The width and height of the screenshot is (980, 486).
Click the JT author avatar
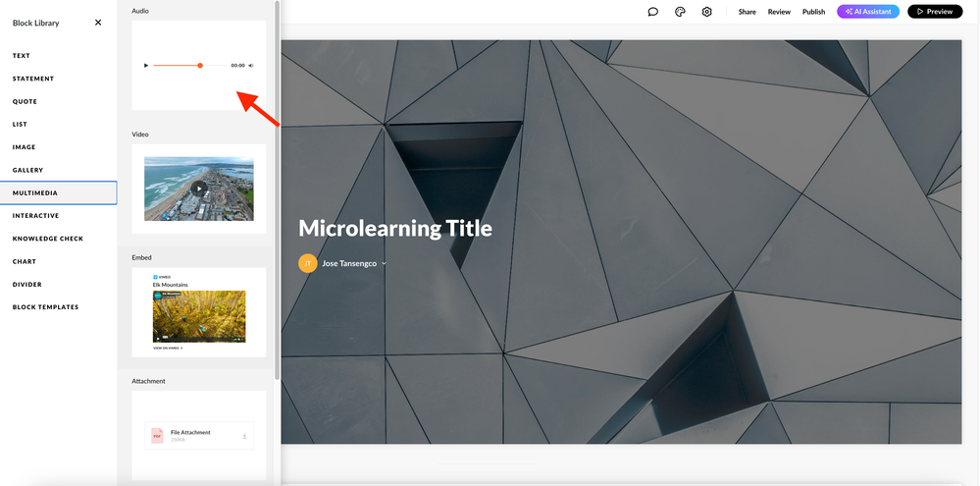click(307, 263)
